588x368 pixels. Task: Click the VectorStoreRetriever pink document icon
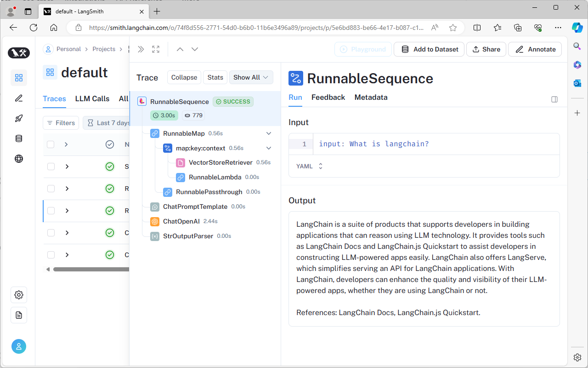(x=181, y=162)
